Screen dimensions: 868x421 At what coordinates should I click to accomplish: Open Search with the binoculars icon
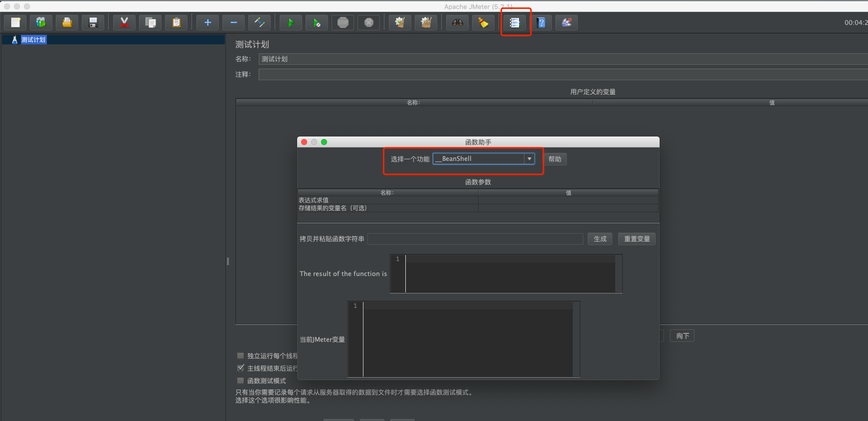457,22
